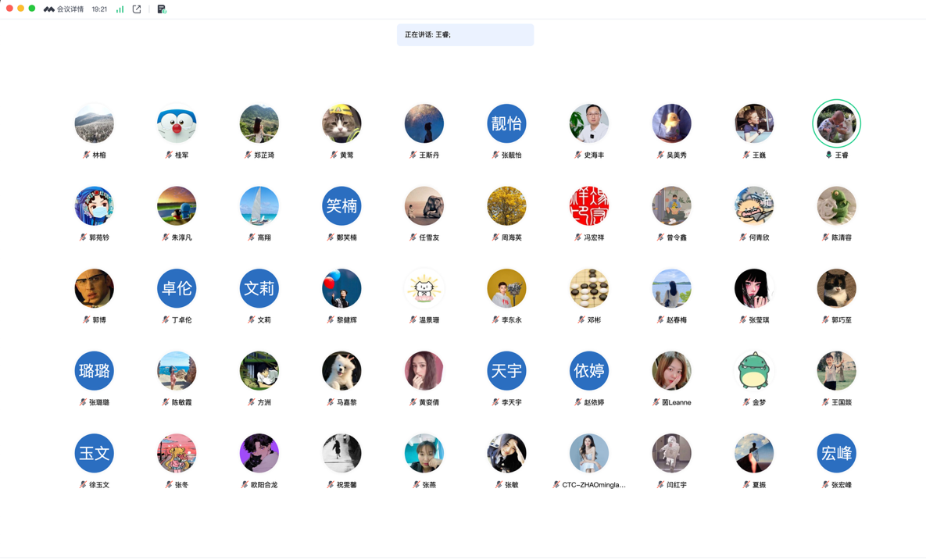Click muted mic icon next to 徐玉文

pos(83,485)
